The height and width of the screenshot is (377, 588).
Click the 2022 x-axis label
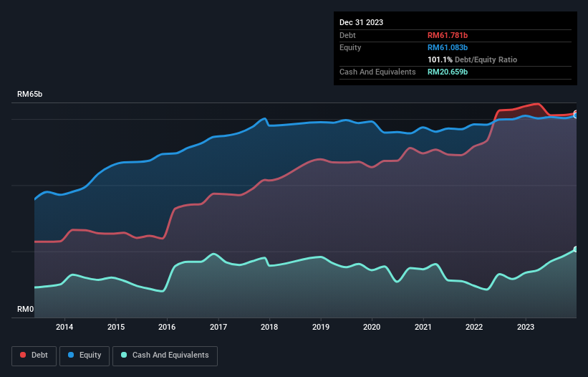tap(474, 327)
